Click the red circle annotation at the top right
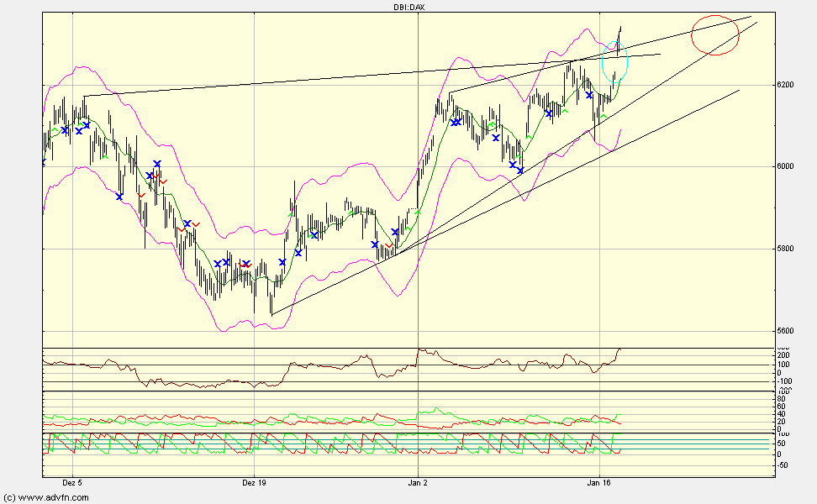 714,34
